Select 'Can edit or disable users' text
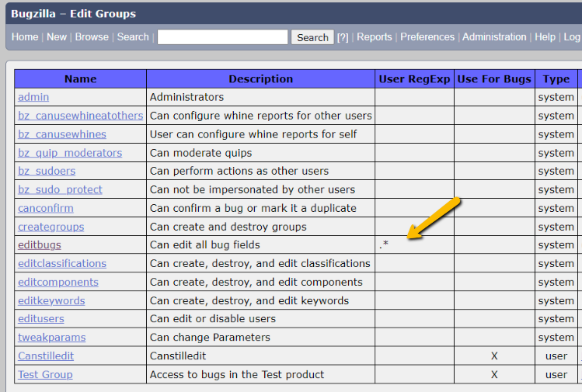The image size is (582, 392). pos(213,318)
